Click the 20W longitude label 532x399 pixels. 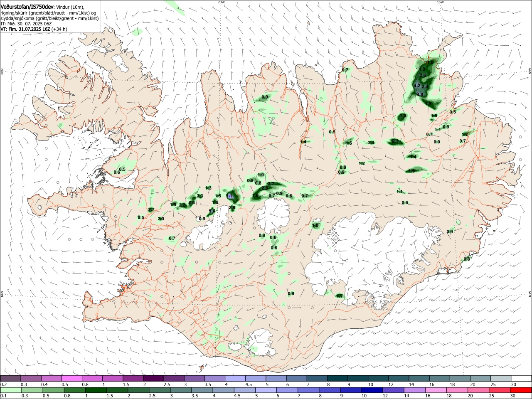click(221, 2)
